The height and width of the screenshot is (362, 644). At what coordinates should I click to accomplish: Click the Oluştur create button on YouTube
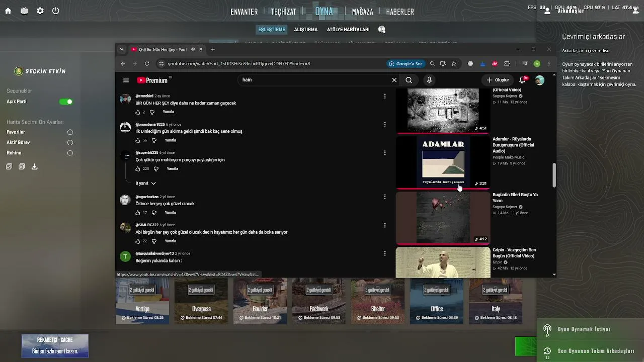click(x=498, y=80)
